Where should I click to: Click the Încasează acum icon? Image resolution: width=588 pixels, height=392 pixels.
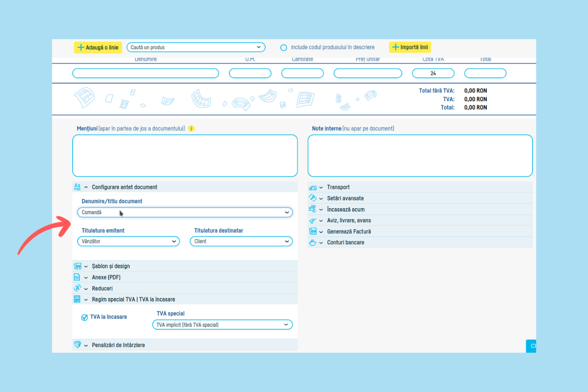click(x=313, y=210)
